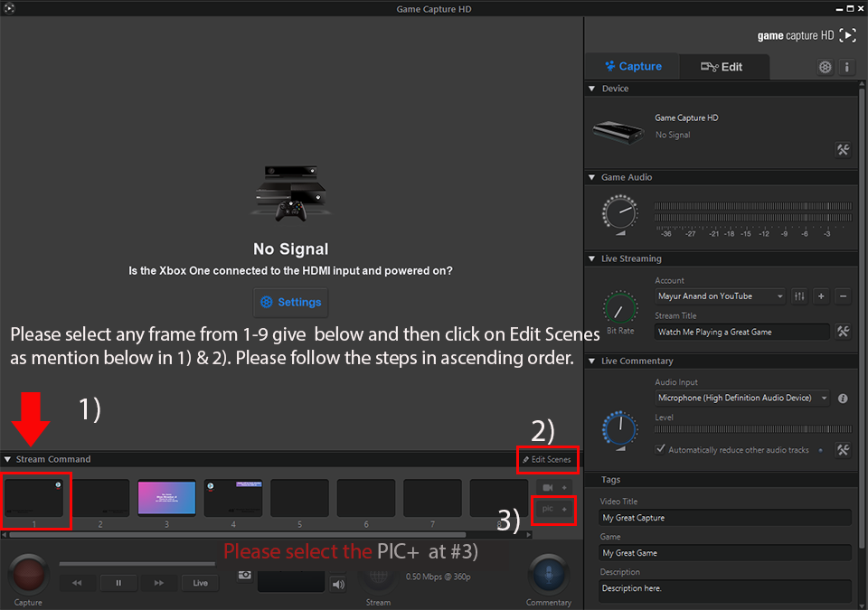This screenshot has height=610, width=868.
Task: Collapse the Stream Command panel
Action: click(8, 459)
